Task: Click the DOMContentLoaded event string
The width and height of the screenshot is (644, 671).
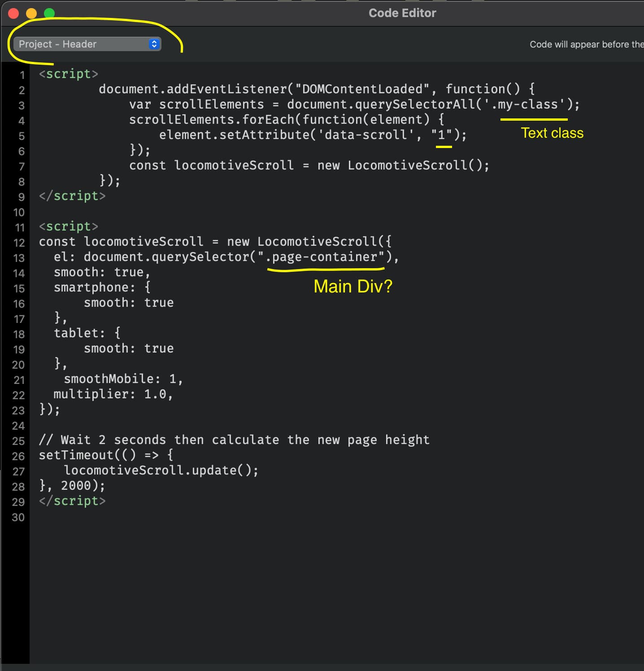Action: (362, 89)
